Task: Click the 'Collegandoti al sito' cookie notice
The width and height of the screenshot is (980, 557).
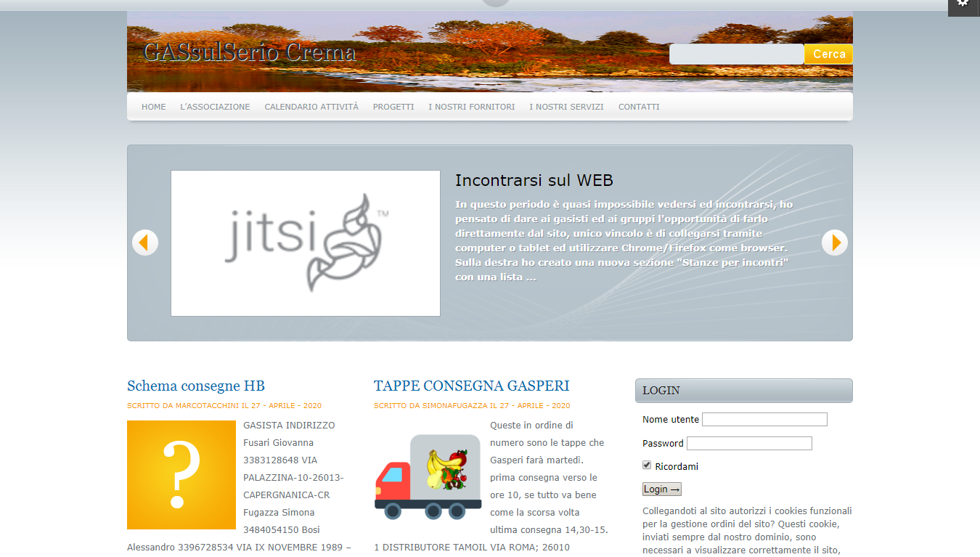Action: tap(747, 530)
